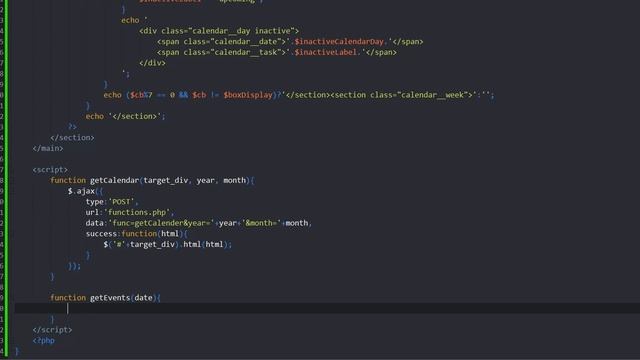Screen dimensions: 640x360
Task: Click the <?php opening tag
Action: click(x=43, y=340)
